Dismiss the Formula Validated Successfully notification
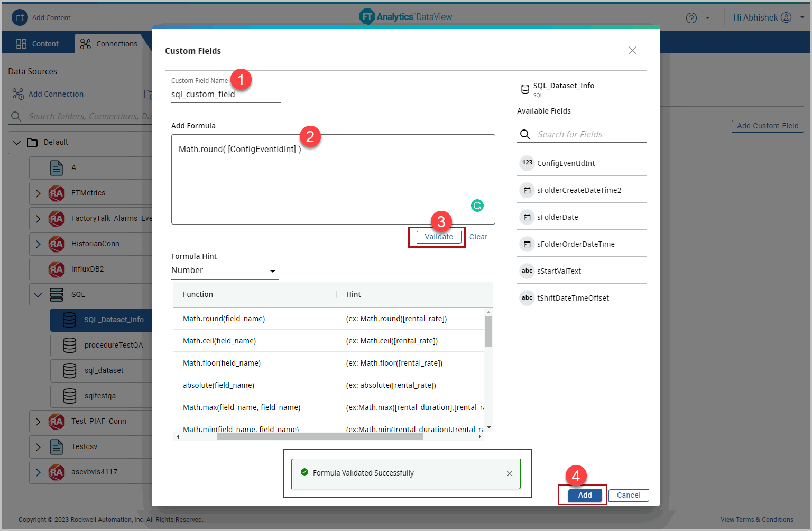 (x=509, y=473)
